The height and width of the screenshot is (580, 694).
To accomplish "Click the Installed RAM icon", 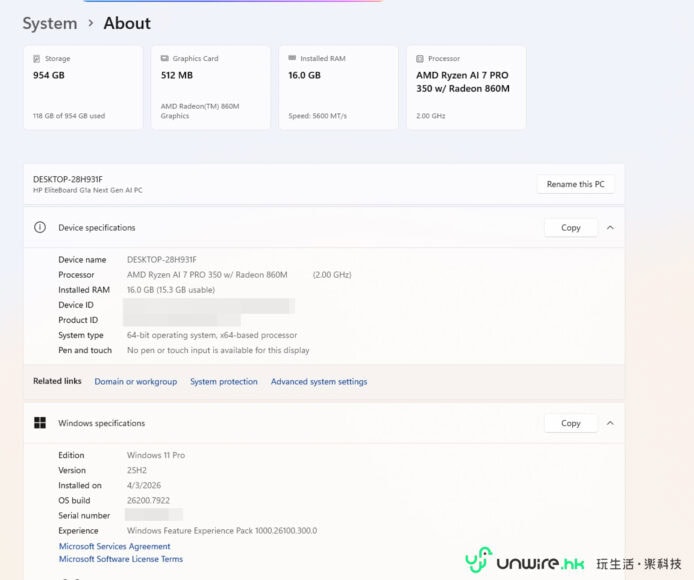I will click(x=292, y=59).
